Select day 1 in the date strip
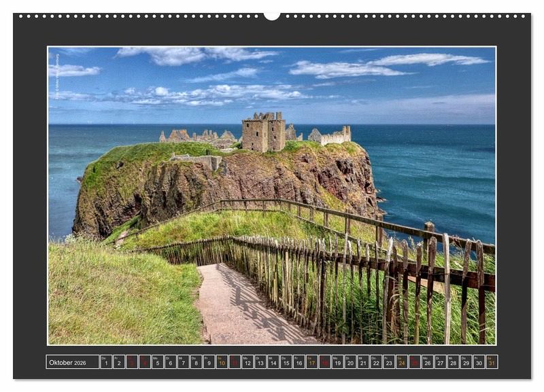This screenshot has width=544, height=392. click(106, 362)
